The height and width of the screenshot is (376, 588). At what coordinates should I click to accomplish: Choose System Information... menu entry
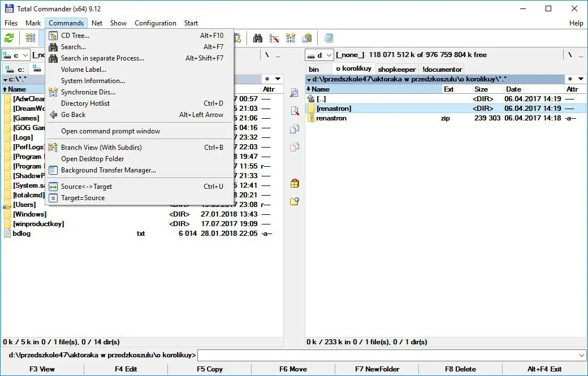pyautogui.click(x=140, y=81)
